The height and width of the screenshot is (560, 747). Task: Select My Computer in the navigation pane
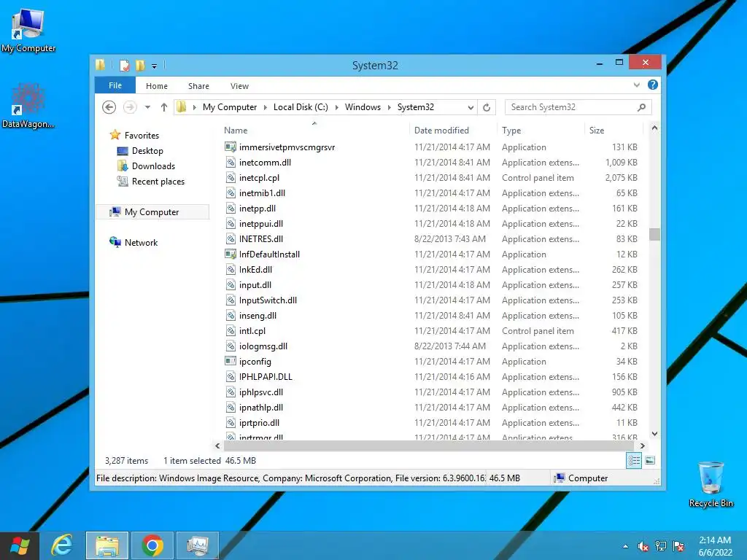point(152,212)
